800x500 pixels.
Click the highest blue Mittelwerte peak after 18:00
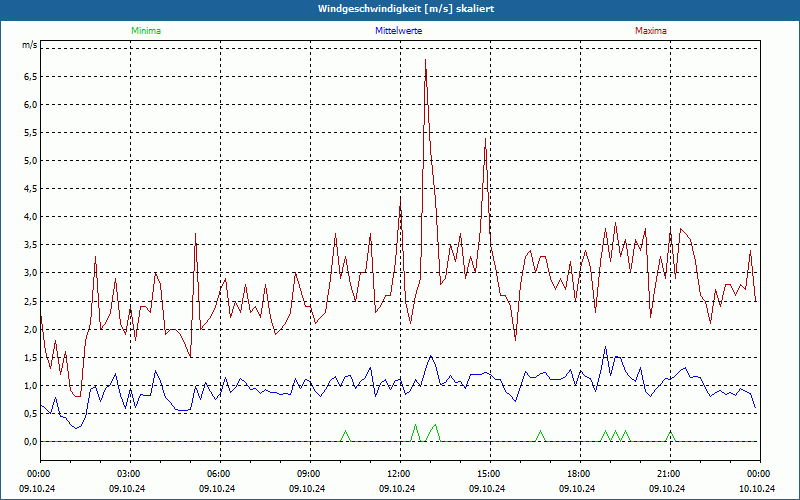pos(606,347)
